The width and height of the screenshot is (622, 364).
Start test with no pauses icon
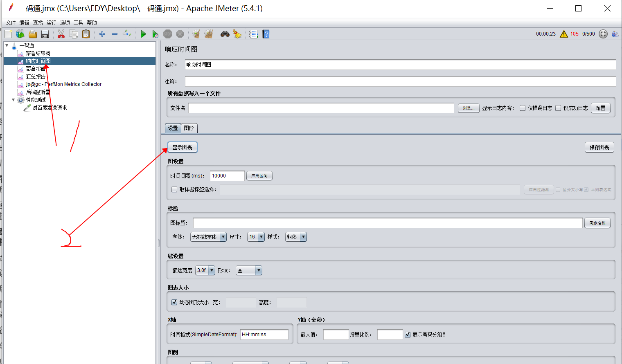pyautogui.click(x=155, y=34)
